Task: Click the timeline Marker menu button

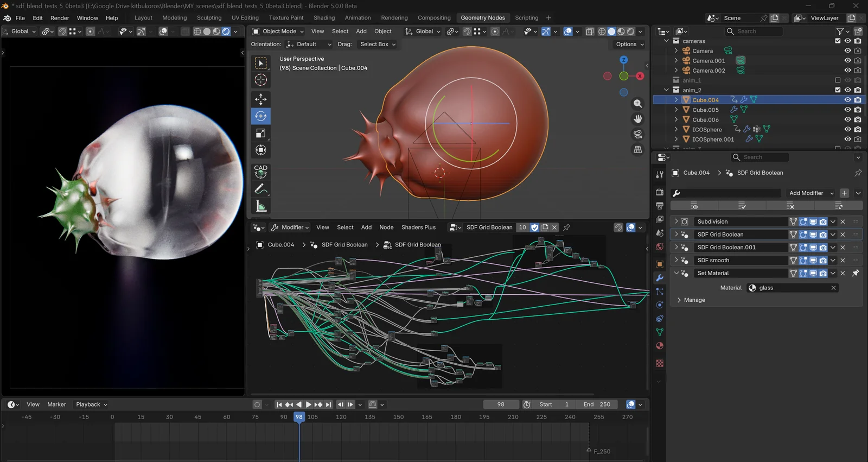Action: 56,404
